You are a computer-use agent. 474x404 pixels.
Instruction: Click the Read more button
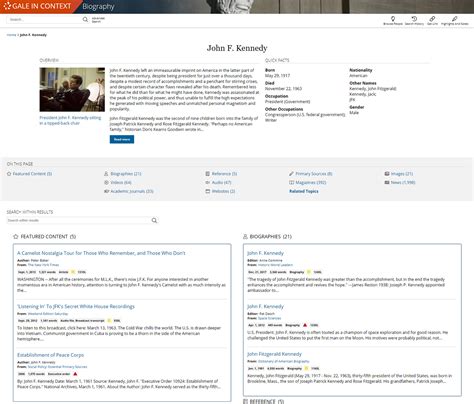[122, 139]
